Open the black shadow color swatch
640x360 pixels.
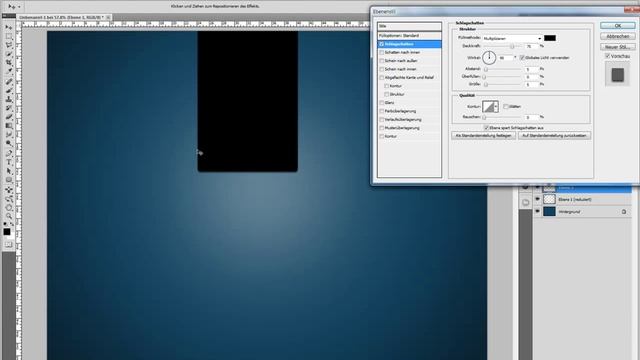click(550, 38)
